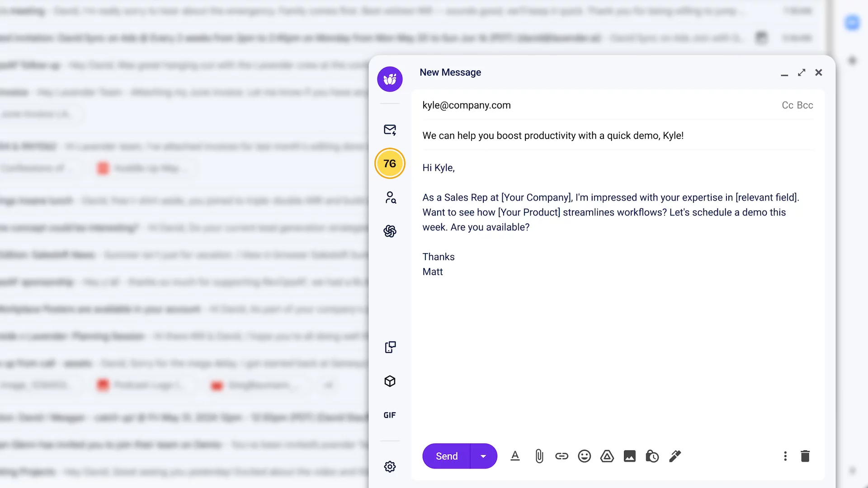Open the cube icon in sidebar
Image resolution: width=868 pixels, height=488 pixels.
point(390,381)
